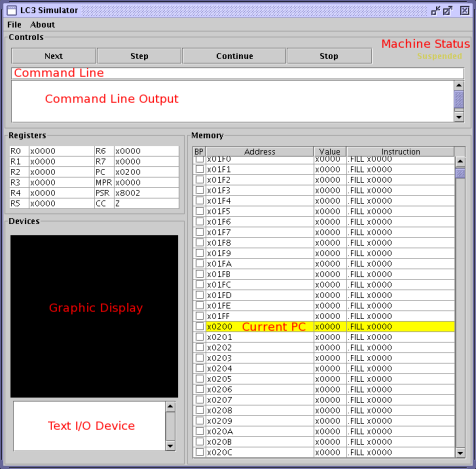Open the About menu
Screen dimensions: 476x469
click(42, 25)
